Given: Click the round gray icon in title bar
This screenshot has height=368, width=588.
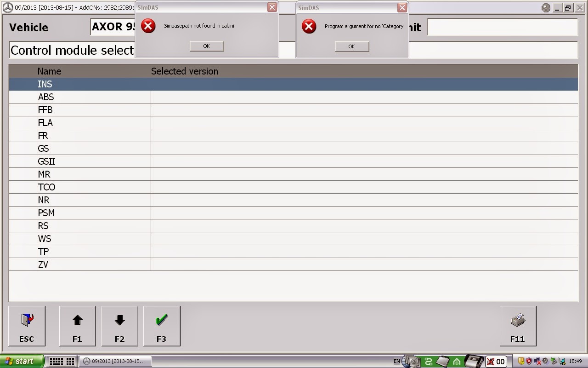Looking at the screenshot, I should 546,8.
